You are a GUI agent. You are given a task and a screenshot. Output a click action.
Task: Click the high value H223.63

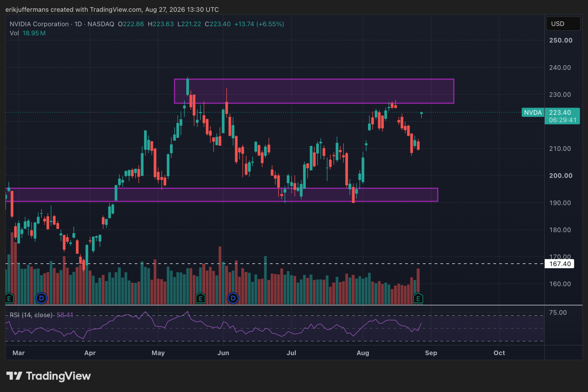click(x=161, y=24)
